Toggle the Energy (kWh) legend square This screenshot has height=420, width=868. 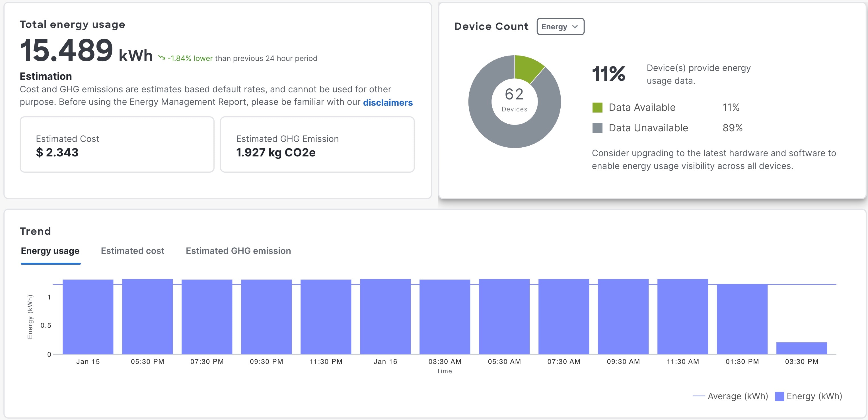(x=779, y=396)
